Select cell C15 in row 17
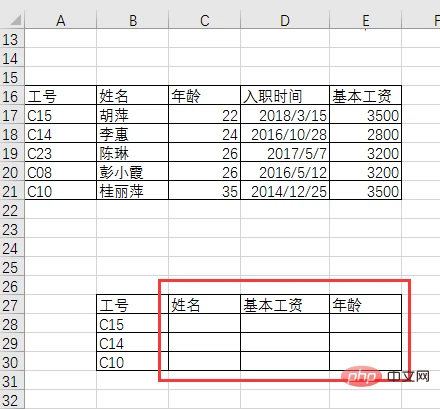The image size is (440, 409). pyautogui.click(x=61, y=115)
